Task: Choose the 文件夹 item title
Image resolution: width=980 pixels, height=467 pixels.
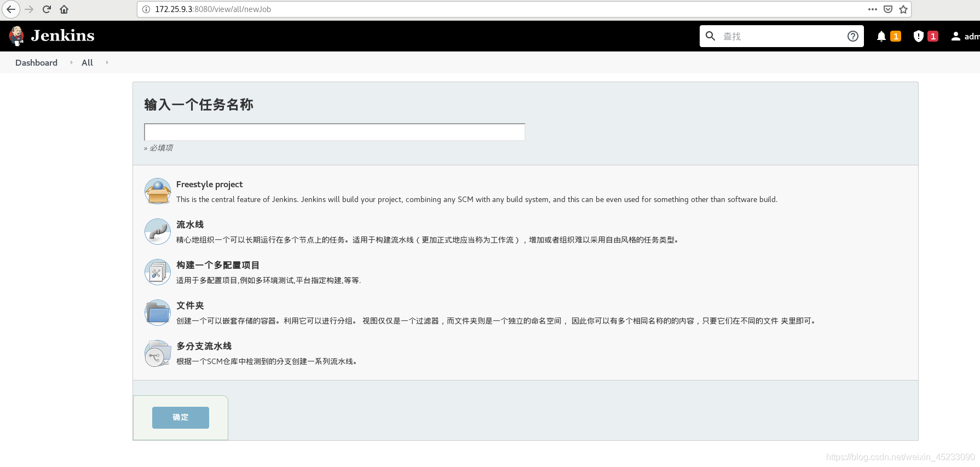Action: tap(190, 305)
